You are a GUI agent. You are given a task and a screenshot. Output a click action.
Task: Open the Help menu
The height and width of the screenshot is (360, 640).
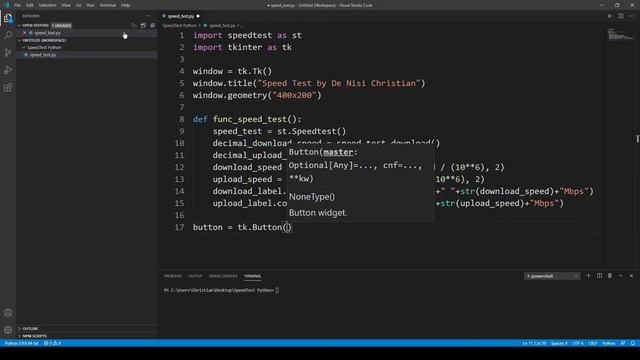(x=125, y=5)
